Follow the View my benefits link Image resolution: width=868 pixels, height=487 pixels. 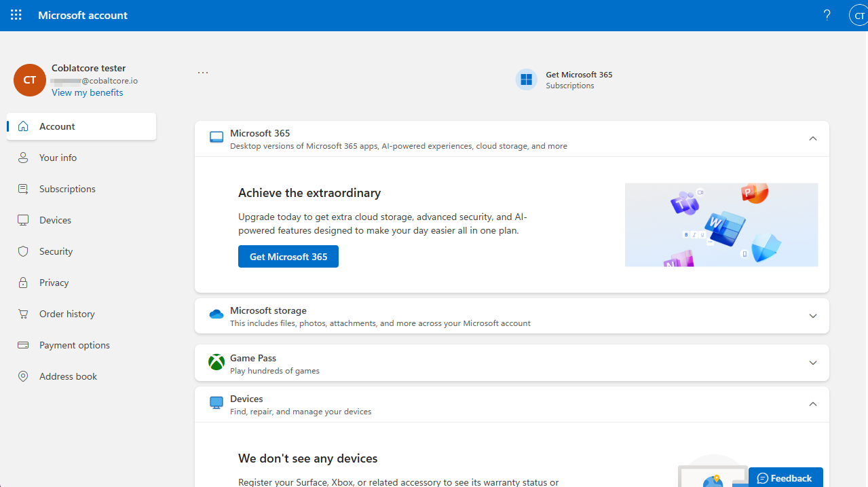[x=87, y=92]
